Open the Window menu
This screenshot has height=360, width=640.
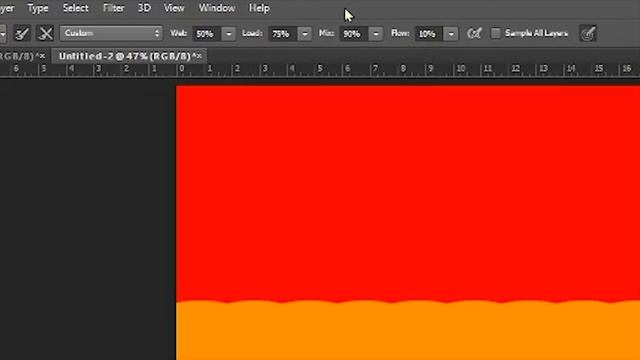point(217,8)
